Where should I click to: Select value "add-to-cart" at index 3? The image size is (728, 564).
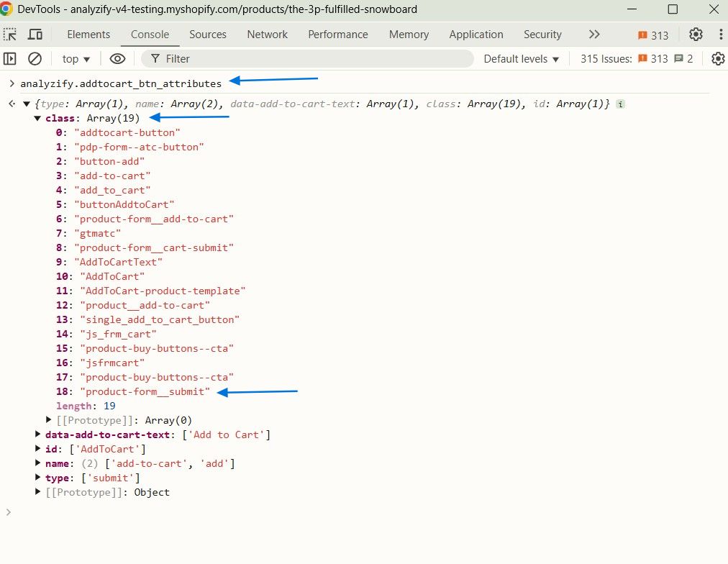[x=112, y=176]
